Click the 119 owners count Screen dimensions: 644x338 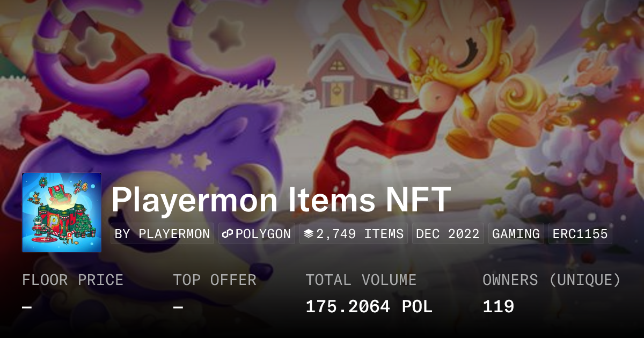pyautogui.click(x=499, y=307)
